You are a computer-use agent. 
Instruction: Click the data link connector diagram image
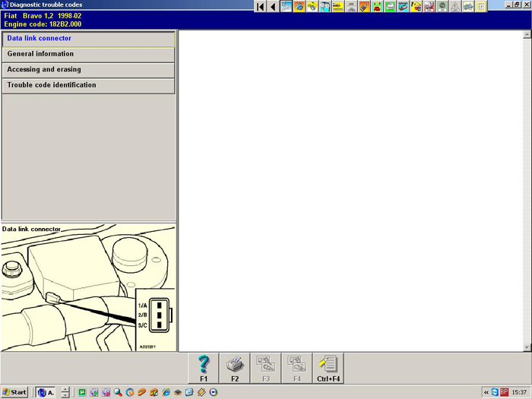pos(88,290)
